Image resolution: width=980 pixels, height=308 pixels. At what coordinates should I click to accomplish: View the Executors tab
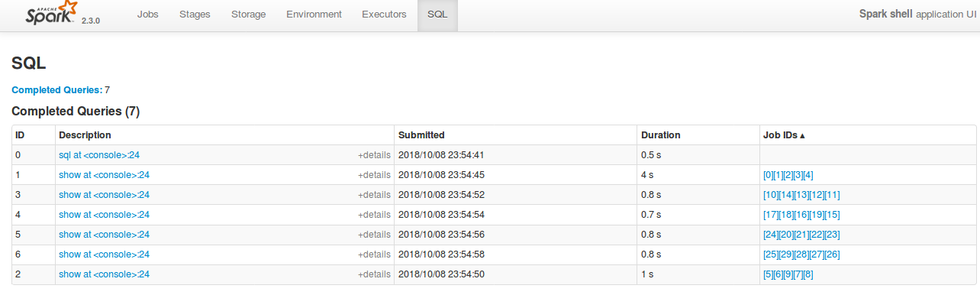(384, 15)
